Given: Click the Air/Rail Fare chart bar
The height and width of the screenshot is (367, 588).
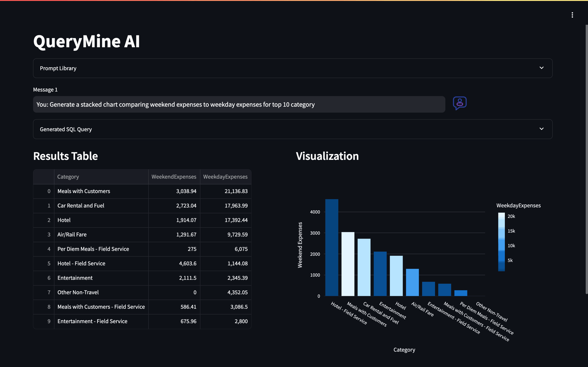Looking at the screenshot, I should point(412,282).
